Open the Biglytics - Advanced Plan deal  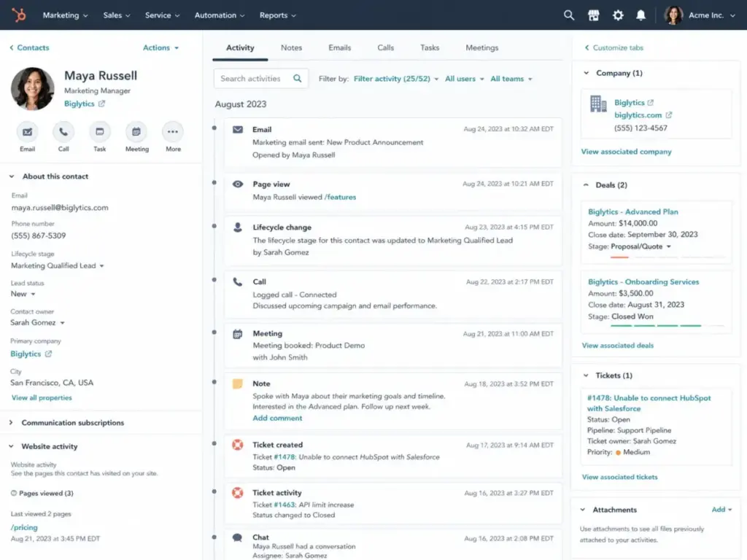pos(633,211)
